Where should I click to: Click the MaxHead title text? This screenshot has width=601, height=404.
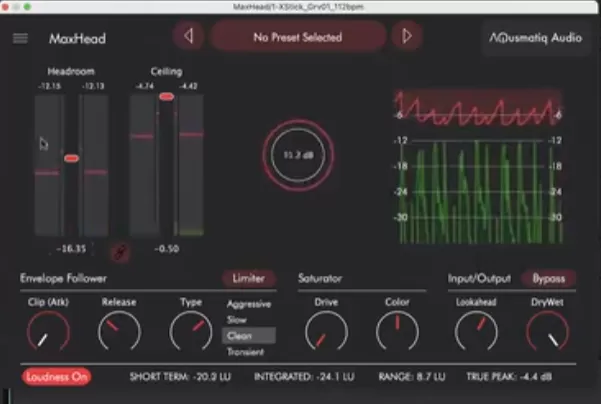tap(77, 39)
